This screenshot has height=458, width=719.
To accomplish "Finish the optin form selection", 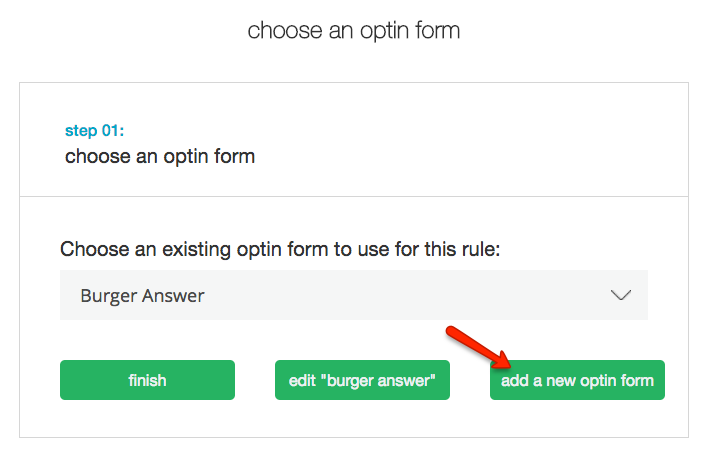I will (147, 380).
